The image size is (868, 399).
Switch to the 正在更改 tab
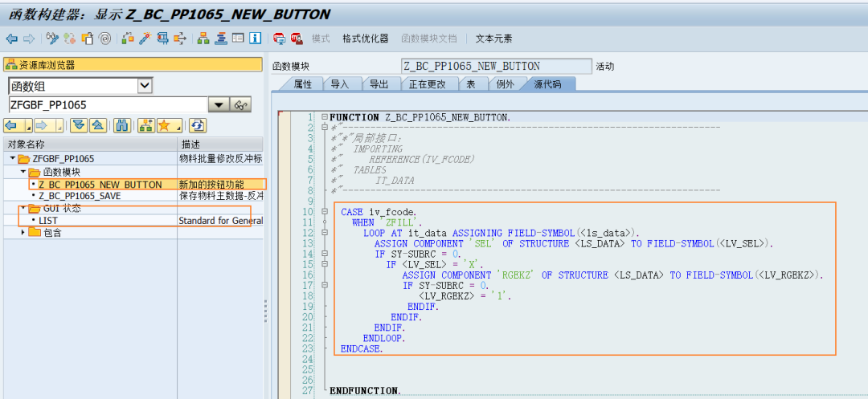pos(426,84)
